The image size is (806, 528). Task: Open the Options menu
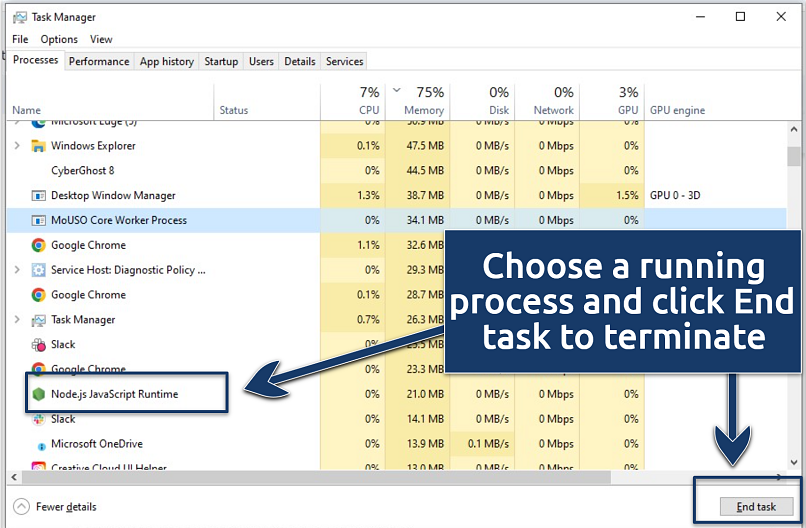59,39
